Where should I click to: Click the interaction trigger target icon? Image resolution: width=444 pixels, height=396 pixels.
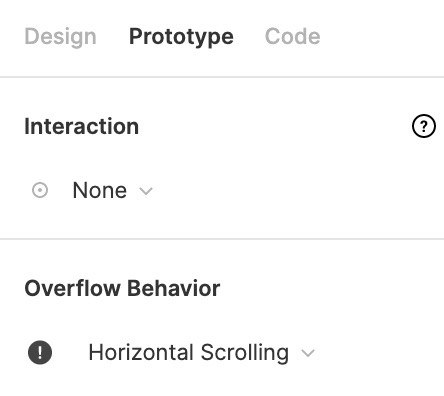tap(40, 191)
